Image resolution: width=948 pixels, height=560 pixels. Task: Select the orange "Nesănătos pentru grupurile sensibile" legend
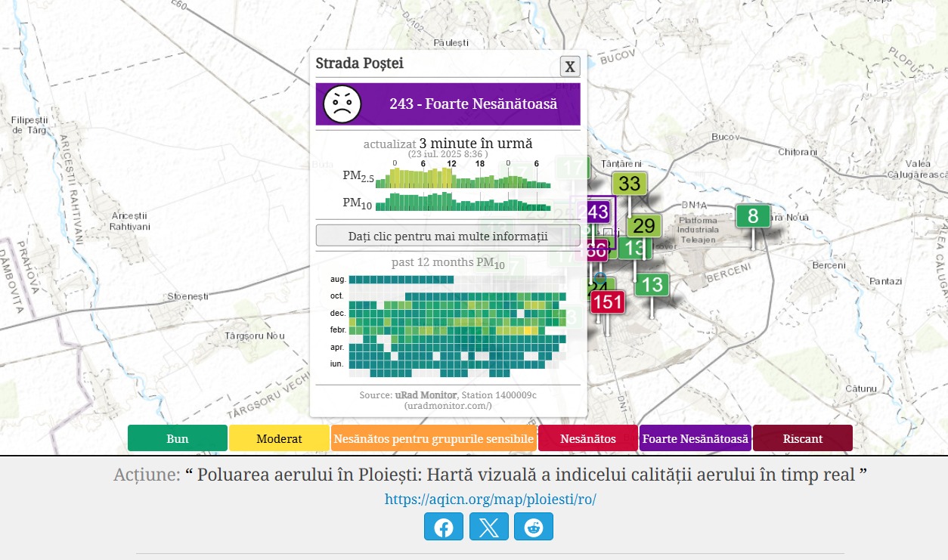click(434, 438)
